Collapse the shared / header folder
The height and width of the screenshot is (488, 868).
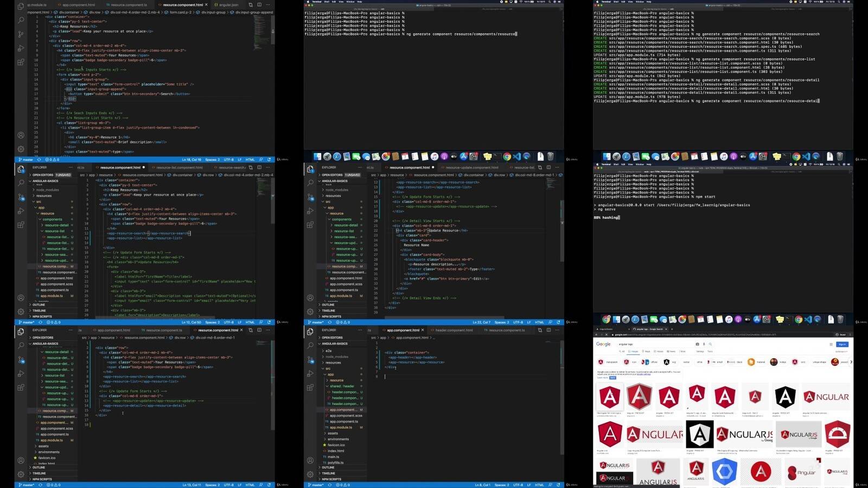click(x=342, y=386)
